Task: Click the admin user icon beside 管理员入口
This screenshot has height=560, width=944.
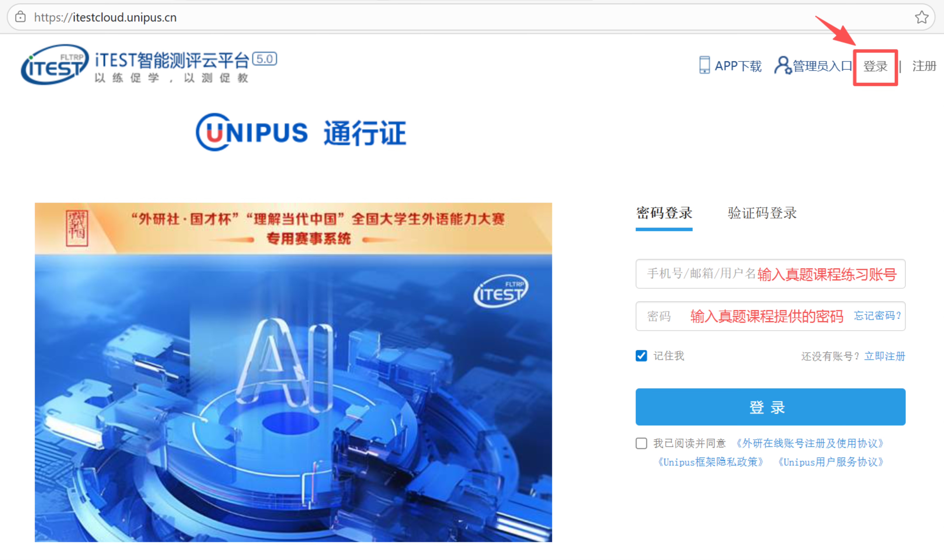Action: (783, 65)
